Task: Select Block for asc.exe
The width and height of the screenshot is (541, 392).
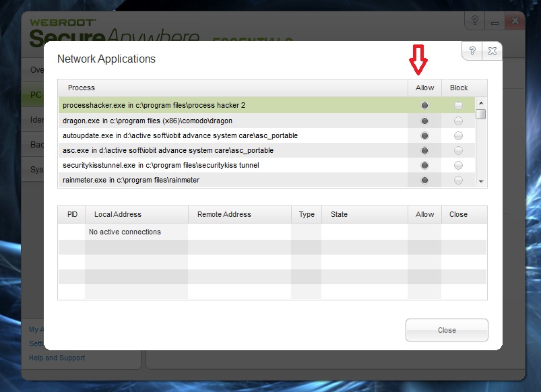Action: [x=458, y=150]
